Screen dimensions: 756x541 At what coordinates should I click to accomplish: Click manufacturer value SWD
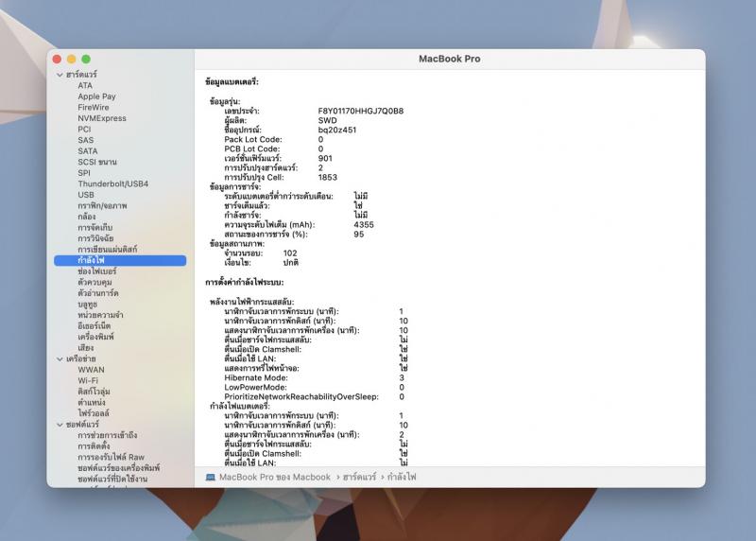coord(327,121)
